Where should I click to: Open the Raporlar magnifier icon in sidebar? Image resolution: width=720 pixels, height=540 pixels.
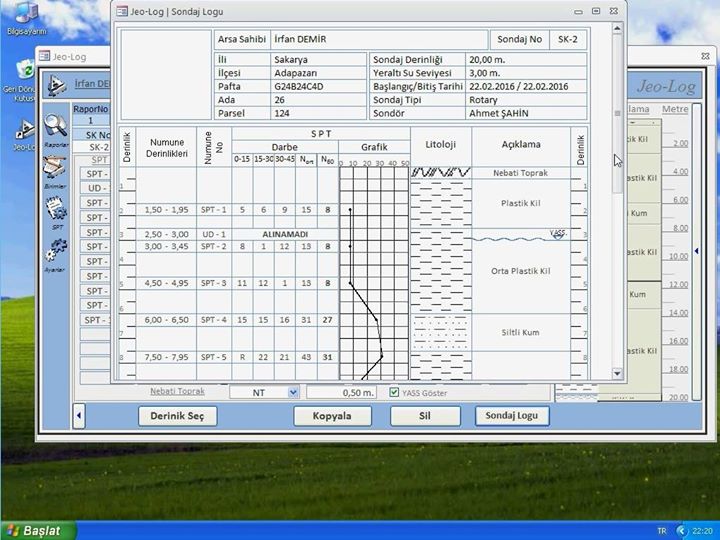click(x=56, y=126)
